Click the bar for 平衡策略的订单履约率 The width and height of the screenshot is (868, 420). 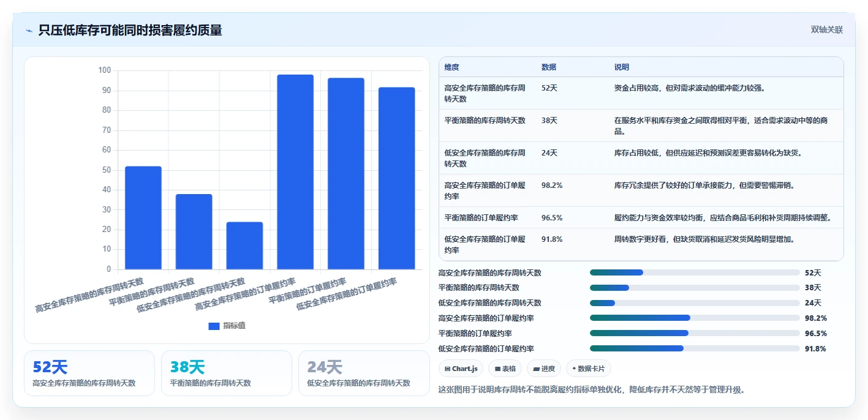pos(346,174)
